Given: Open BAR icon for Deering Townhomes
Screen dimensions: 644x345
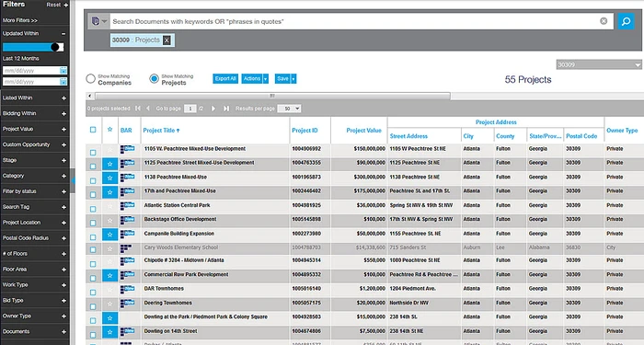Looking at the screenshot, I should click(x=127, y=304).
